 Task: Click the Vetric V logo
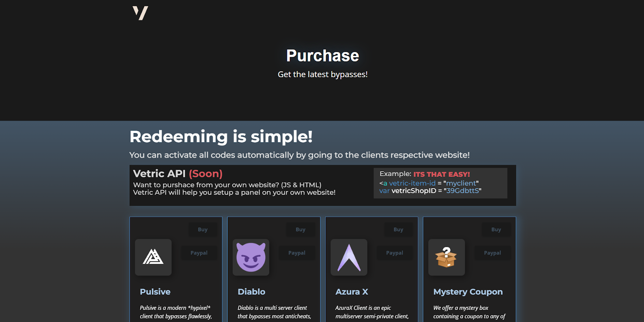point(140,13)
